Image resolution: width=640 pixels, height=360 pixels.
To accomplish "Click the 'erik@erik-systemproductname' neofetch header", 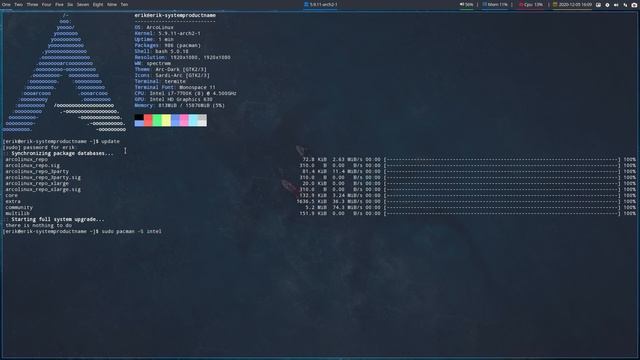I will pyautogui.click(x=175, y=15).
